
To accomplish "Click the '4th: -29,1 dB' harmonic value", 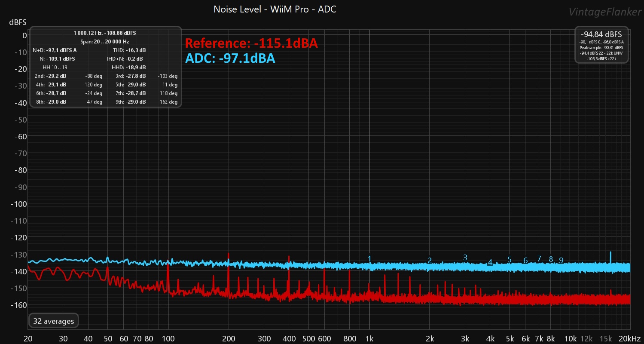I will point(51,85).
